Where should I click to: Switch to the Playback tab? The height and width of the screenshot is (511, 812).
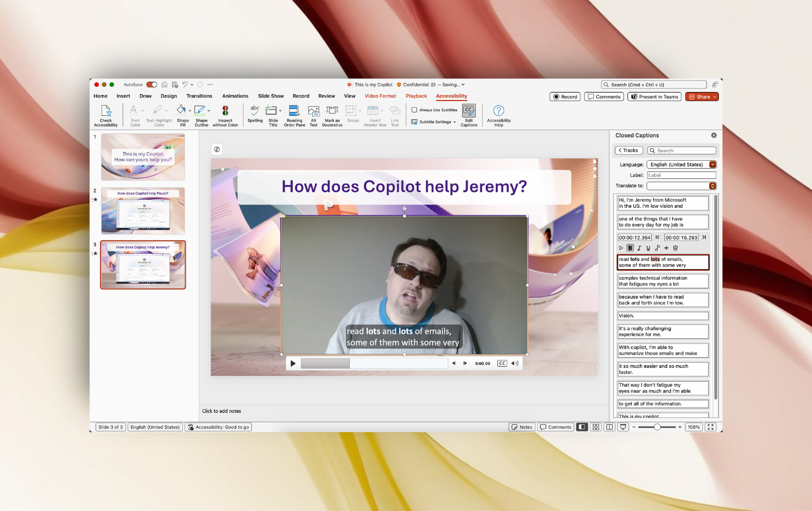(x=416, y=96)
